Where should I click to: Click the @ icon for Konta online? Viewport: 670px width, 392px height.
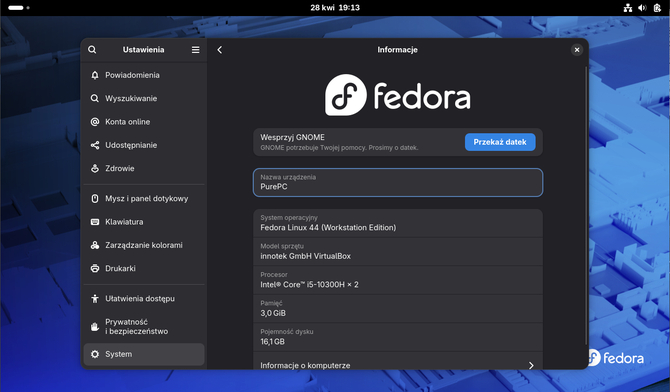pos(95,122)
